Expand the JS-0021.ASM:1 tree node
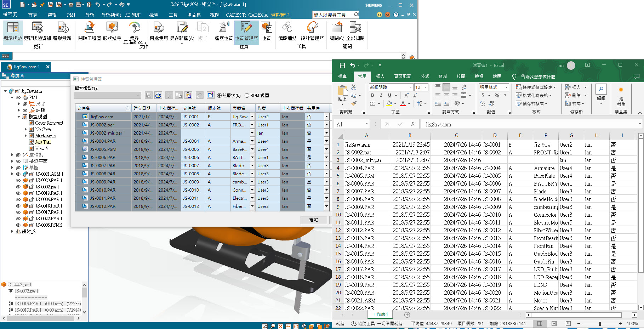The height and width of the screenshot is (329, 644). 12,174
